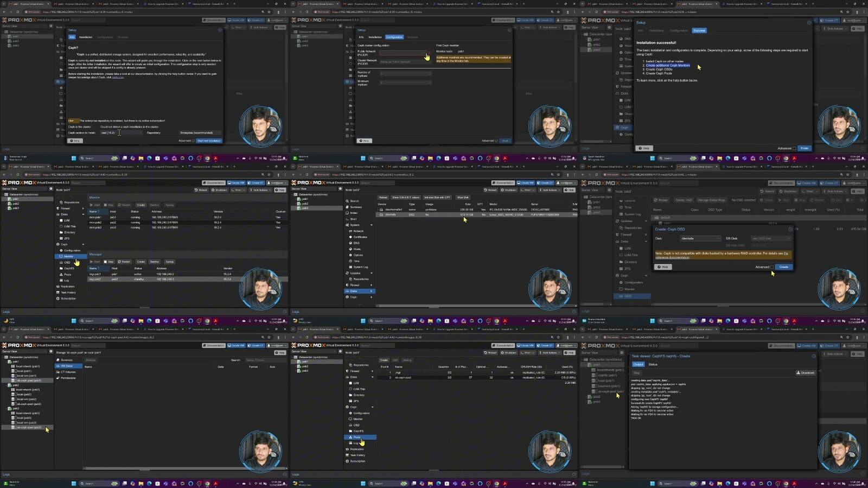Open Ceph Configuration in the Monitor window sidebar
This screenshot has height=488, width=868.
tap(72, 250)
